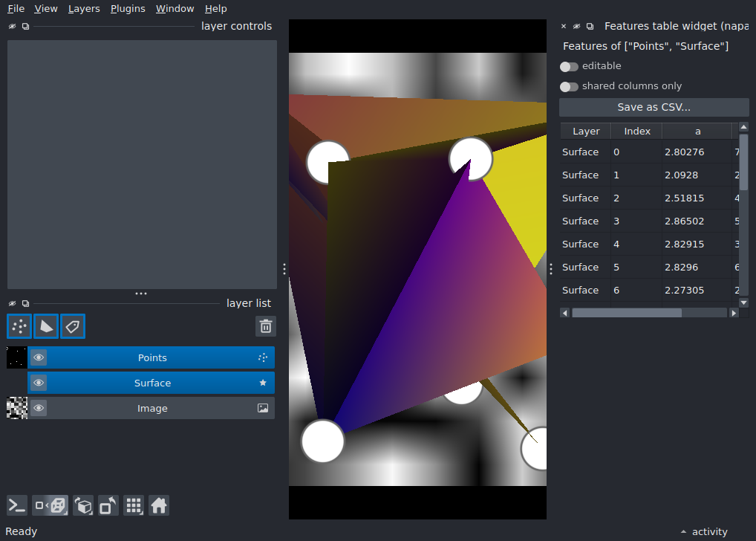
Task: Select the Surface layer row
Action: (151, 383)
